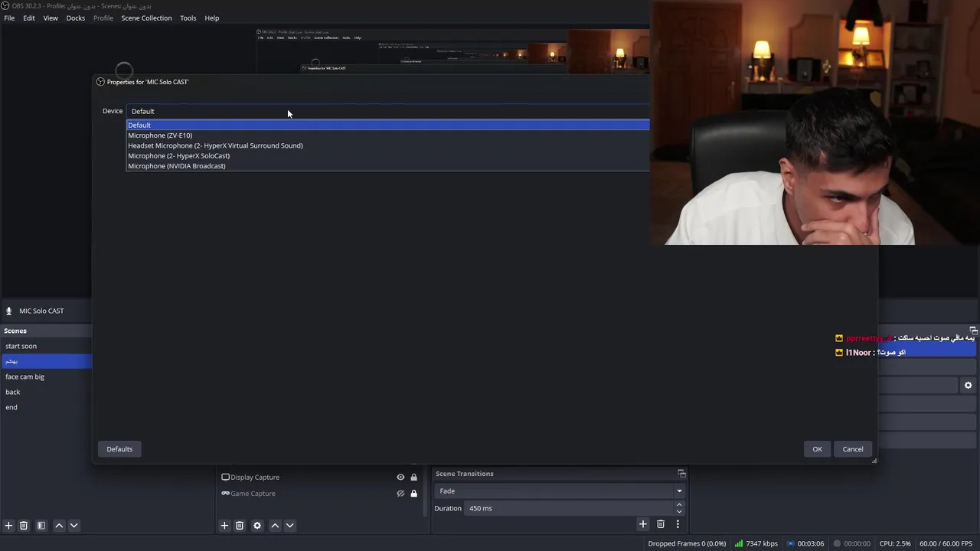
Task: Select the Game Capture source row
Action: click(x=320, y=494)
